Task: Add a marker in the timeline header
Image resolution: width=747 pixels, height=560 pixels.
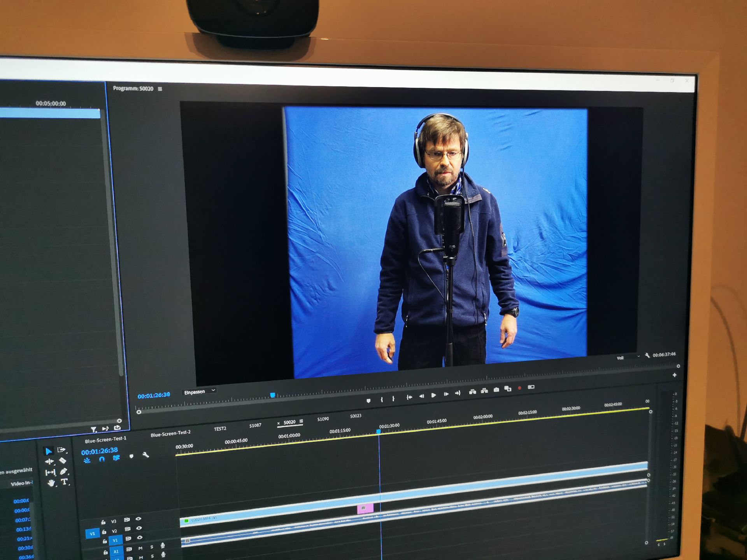Action: pos(131,456)
